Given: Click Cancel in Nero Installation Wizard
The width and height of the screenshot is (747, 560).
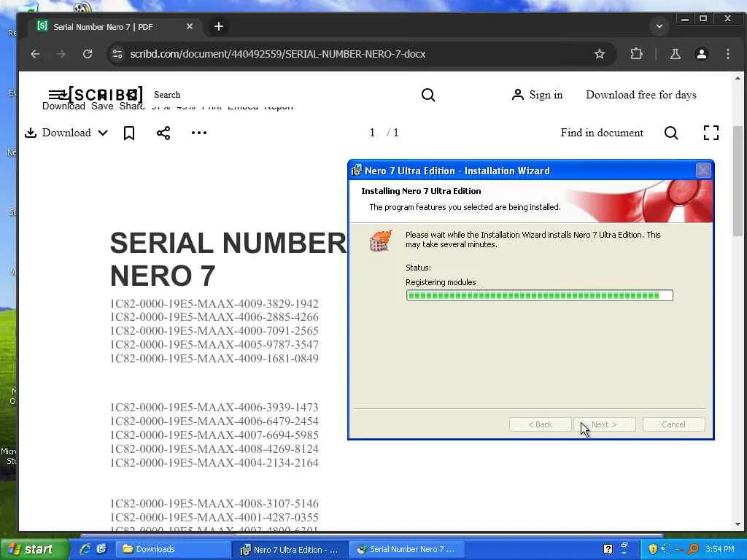Looking at the screenshot, I should pyautogui.click(x=673, y=424).
